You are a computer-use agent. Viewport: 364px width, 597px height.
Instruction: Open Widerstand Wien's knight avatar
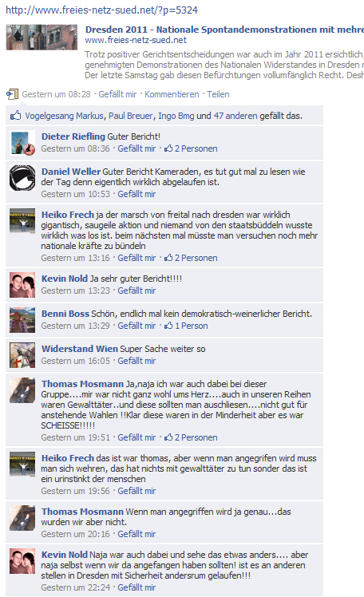coord(22,355)
